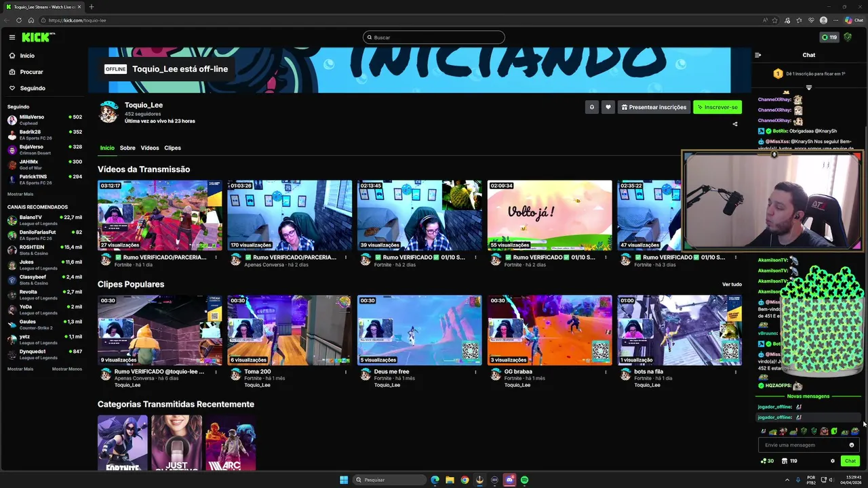Open Badrik28 channel in sidebar

point(45,134)
